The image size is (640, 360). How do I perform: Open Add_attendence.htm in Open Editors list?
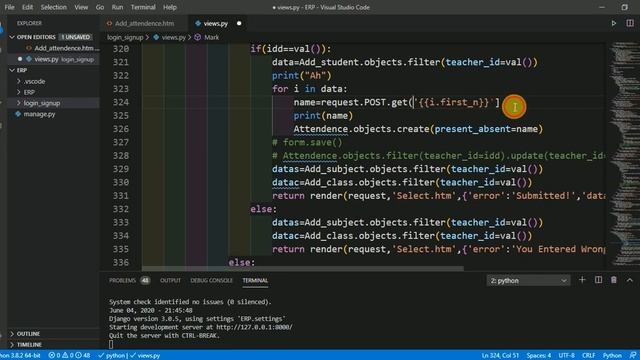63,48
